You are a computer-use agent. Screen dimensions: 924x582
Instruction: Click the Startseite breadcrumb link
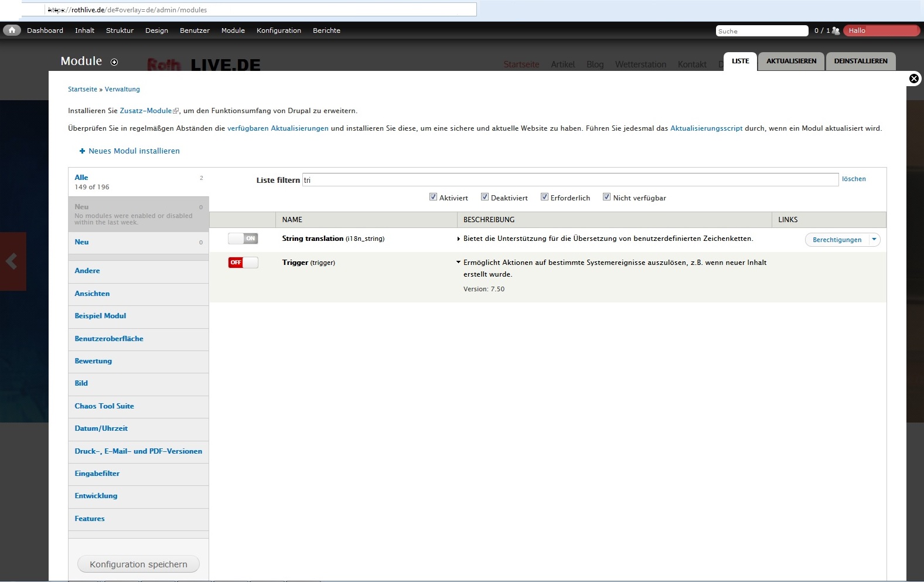(x=83, y=89)
